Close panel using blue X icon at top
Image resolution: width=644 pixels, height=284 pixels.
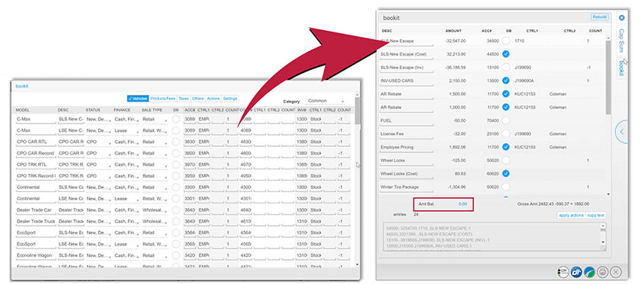621,17
